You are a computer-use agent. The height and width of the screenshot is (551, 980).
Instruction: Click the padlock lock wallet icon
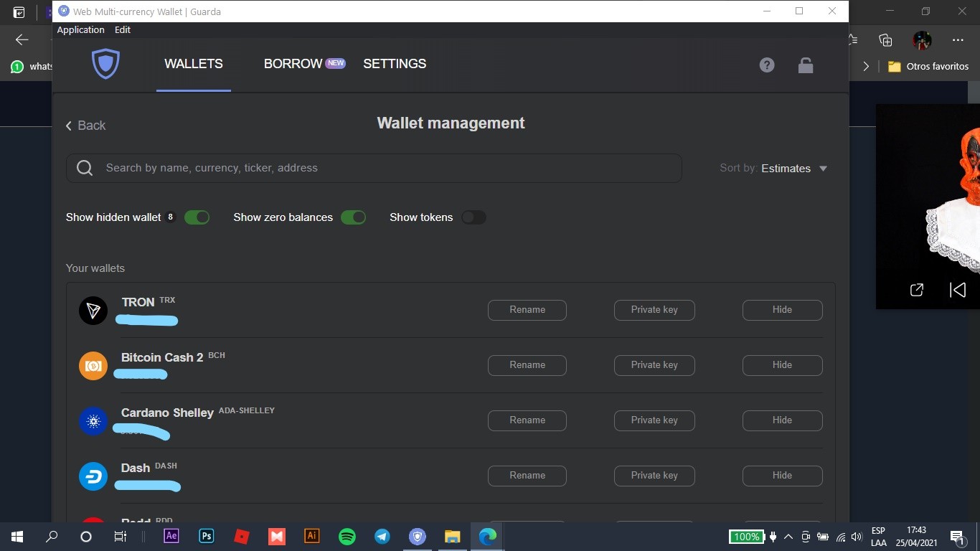pyautogui.click(x=806, y=65)
